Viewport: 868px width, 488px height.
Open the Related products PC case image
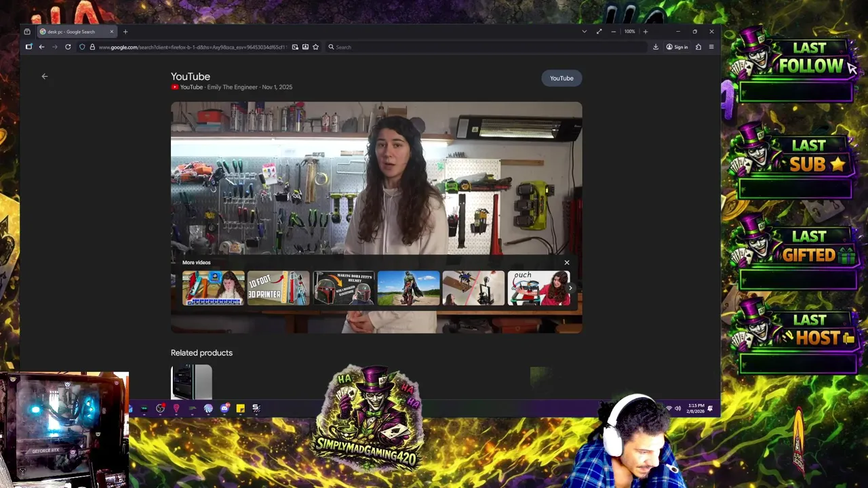[x=191, y=382]
